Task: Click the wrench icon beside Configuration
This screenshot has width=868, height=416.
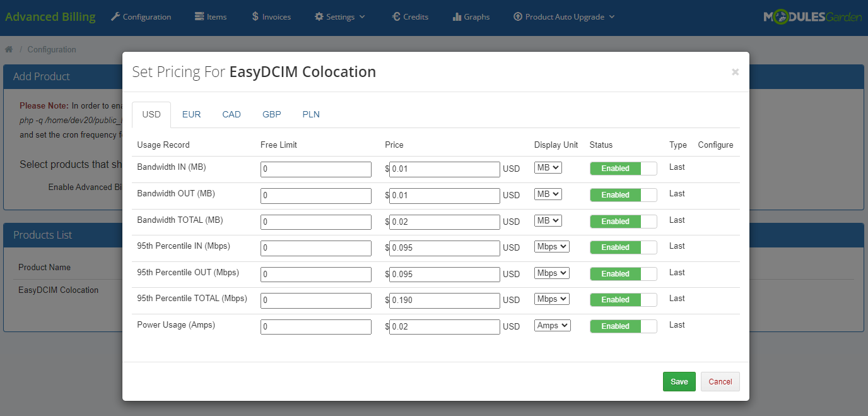Action: click(x=115, y=16)
